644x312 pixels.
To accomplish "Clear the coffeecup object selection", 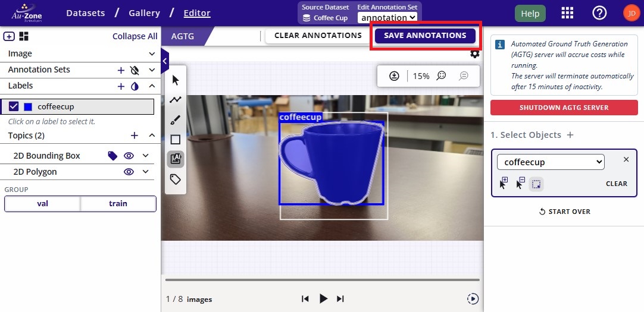I will 617,184.
